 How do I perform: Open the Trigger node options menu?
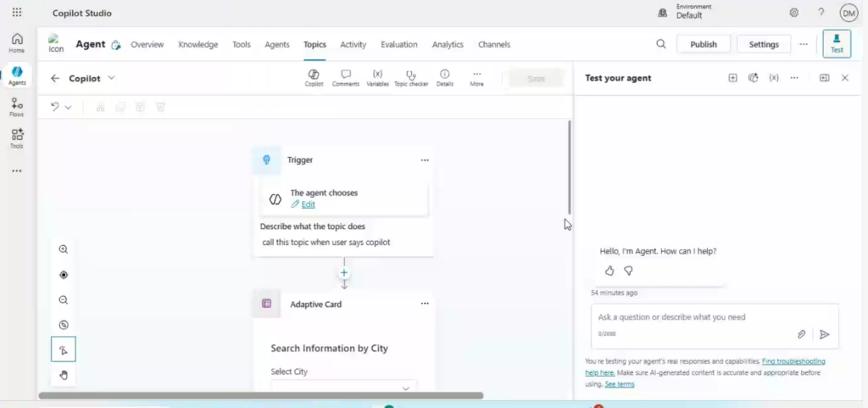pos(425,160)
